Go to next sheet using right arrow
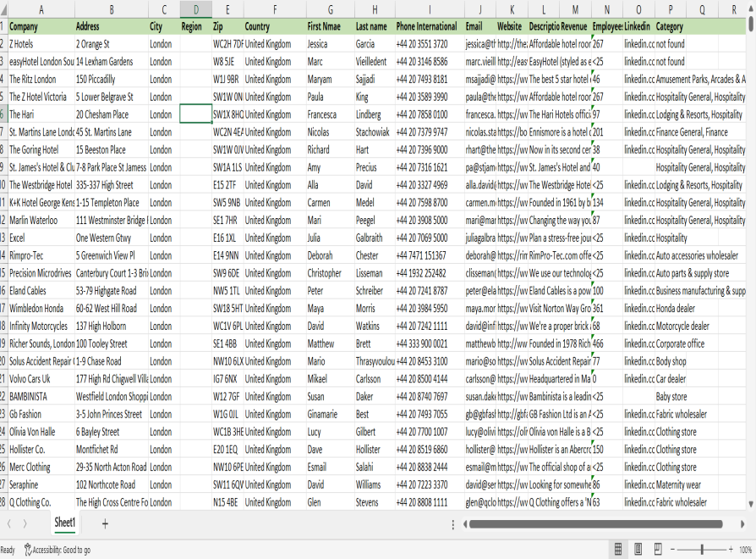This screenshot has width=756, height=559. coord(25,523)
